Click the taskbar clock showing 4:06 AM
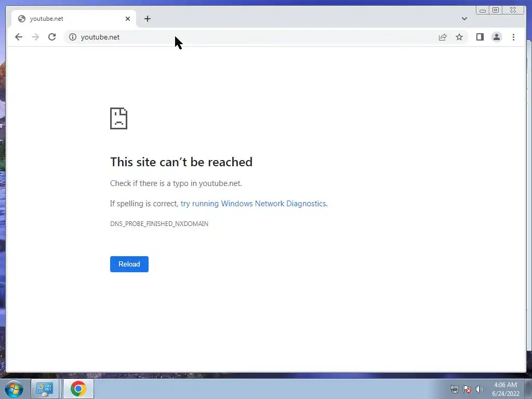 tap(506, 389)
